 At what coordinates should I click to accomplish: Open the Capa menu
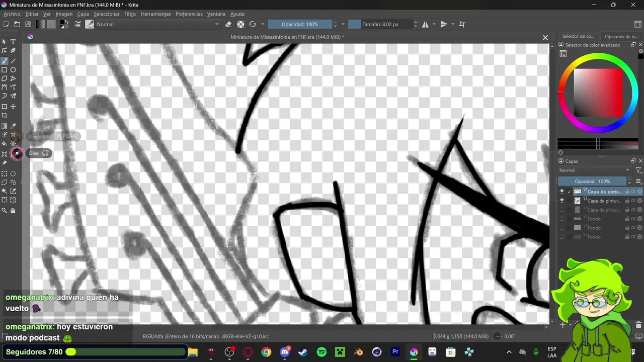coord(83,14)
